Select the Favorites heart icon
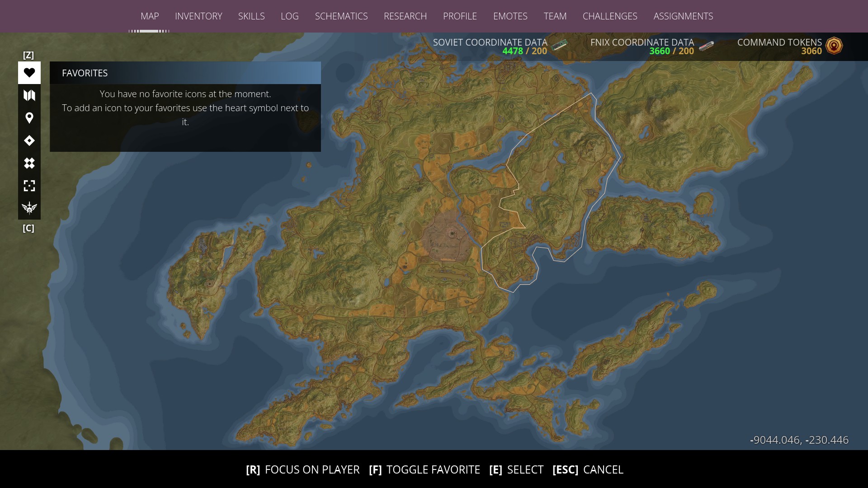The width and height of the screenshot is (868, 488). click(29, 73)
